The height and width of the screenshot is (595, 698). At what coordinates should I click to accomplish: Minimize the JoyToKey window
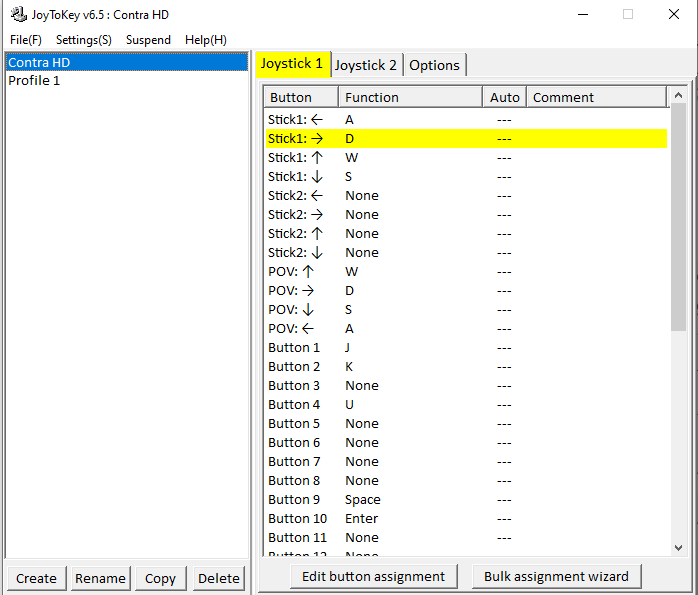(583, 14)
